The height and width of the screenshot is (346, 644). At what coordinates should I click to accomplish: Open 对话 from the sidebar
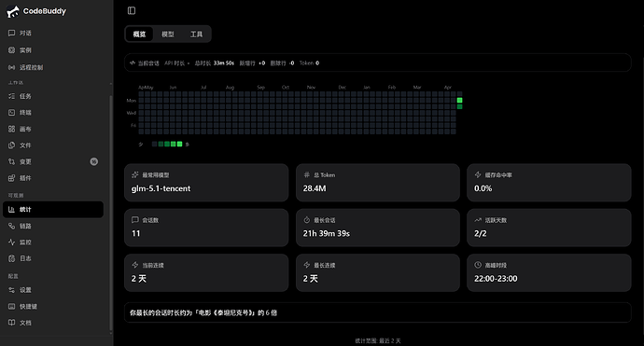click(x=53, y=33)
